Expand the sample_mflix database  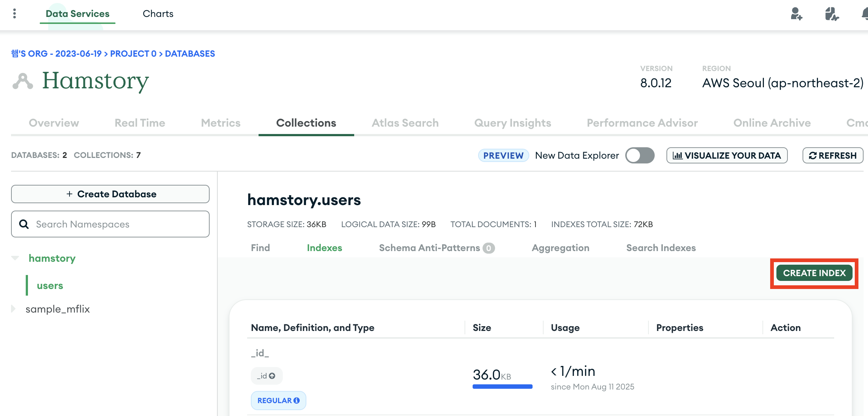click(14, 309)
